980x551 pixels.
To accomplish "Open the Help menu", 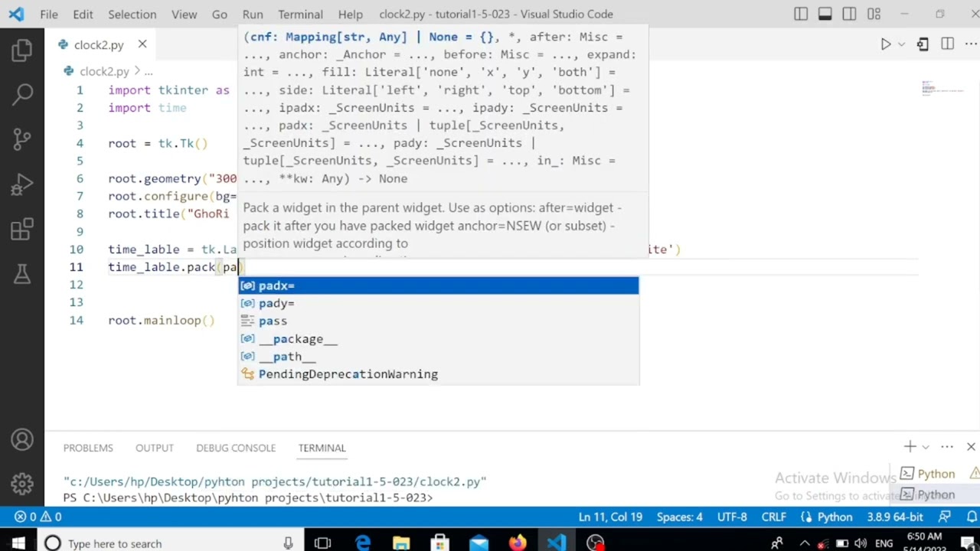I will (x=350, y=14).
